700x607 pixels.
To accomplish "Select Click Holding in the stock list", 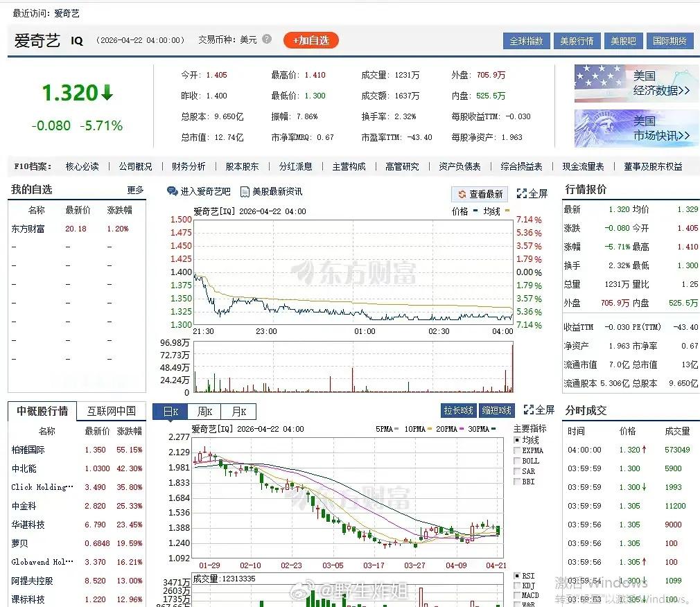I will point(42,487).
